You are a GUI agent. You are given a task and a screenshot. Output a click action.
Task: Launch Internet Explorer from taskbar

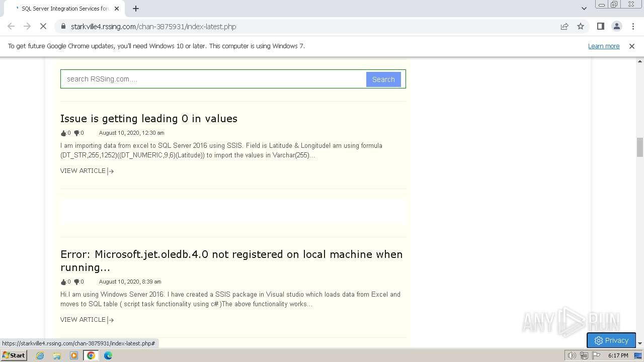[40, 355]
